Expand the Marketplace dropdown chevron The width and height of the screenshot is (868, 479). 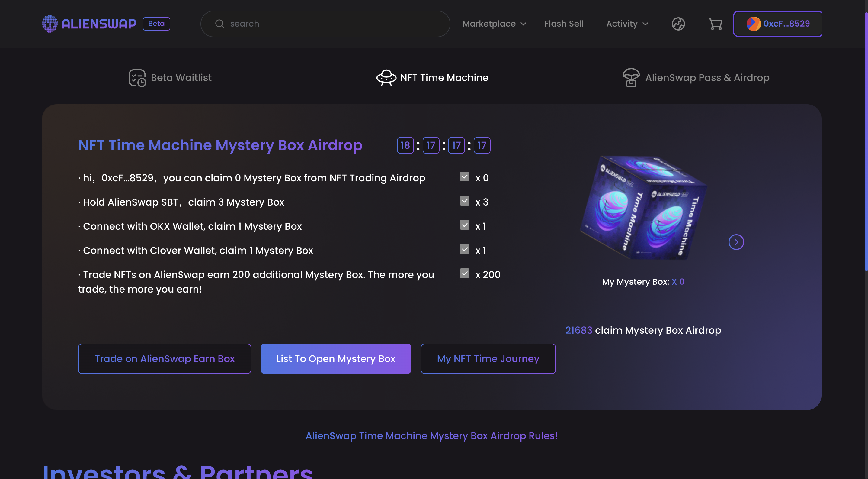pos(523,24)
